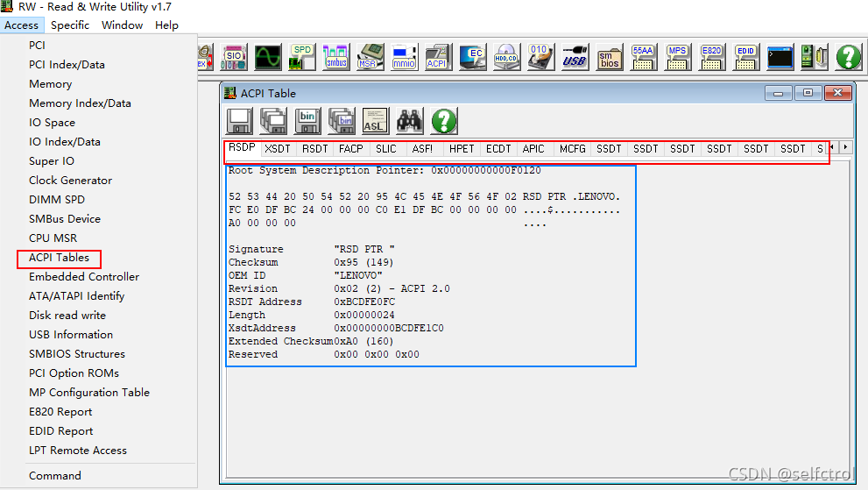Choose USB Information menu entry
The height and width of the screenshot is (490, 868).
click(71, 335)
